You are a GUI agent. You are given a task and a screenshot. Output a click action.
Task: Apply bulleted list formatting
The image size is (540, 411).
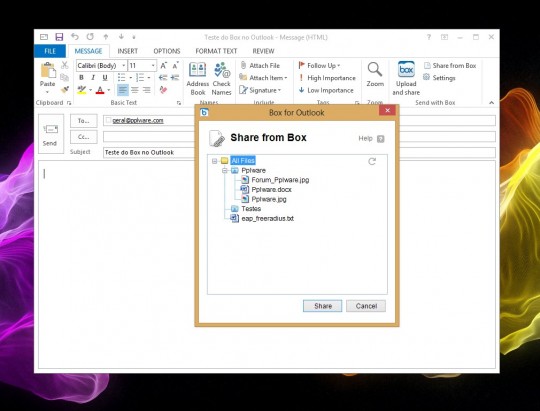(121, 78)
